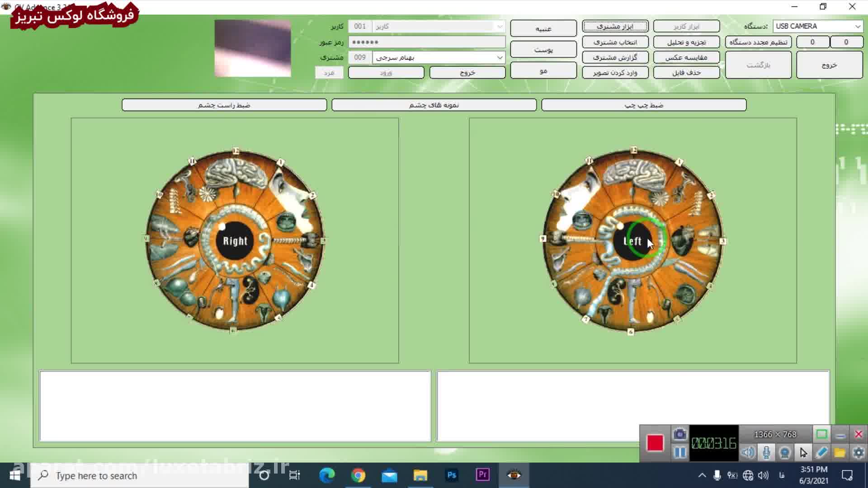Image resolution: width=868 pixels, height=488 pixels.
Task: Toggle webcam overlay in recorder toolbar
Action: click(785, 452)
